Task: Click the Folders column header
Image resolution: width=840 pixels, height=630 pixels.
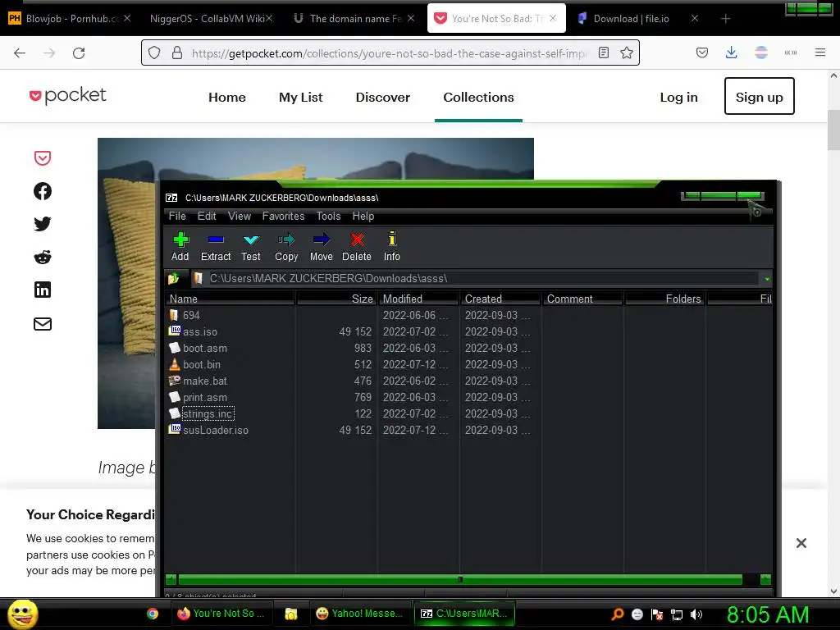Action: pos(664,299)
